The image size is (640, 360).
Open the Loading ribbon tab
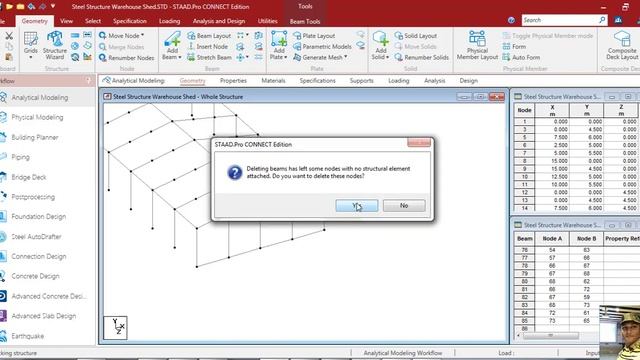tap(169, 21)
